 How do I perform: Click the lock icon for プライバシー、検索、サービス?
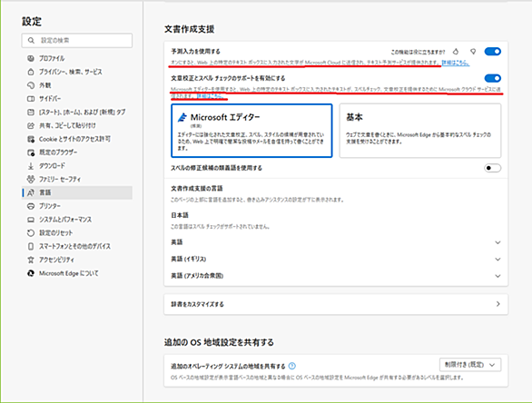click(31, 72)
